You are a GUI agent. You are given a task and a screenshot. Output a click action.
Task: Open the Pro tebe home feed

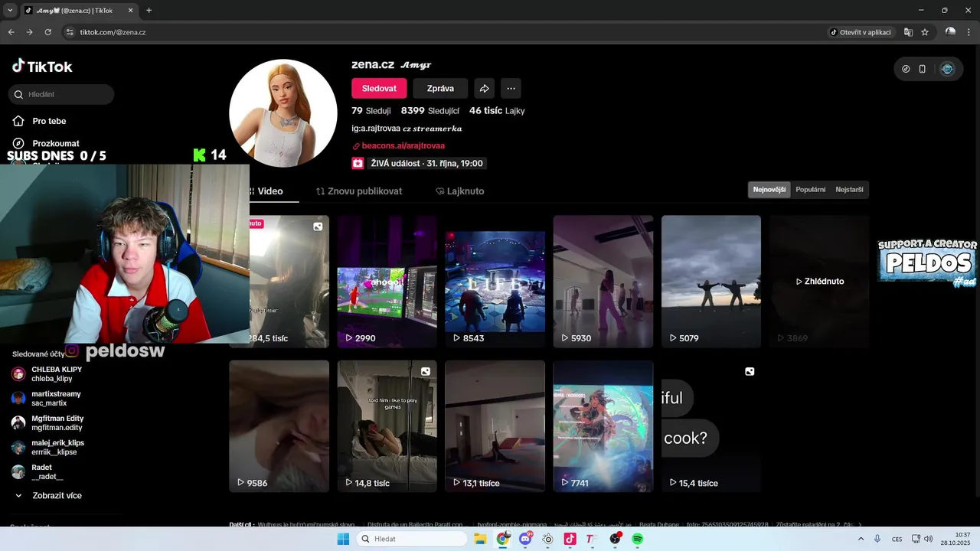tap(49, 121)
